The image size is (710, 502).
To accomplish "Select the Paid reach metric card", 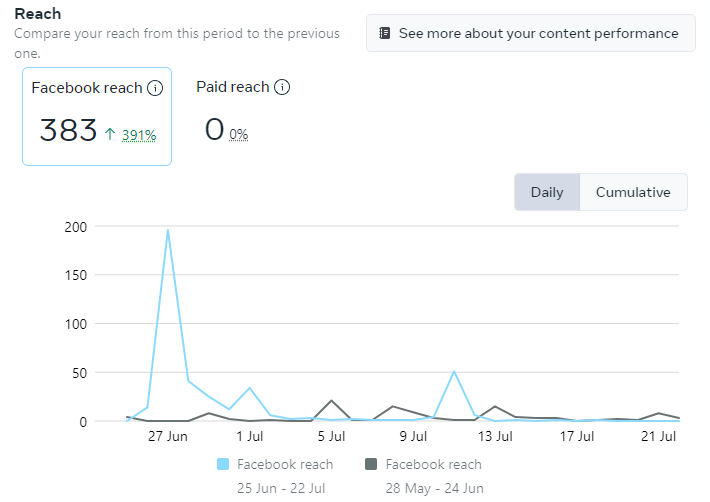I will pos(243,115).
